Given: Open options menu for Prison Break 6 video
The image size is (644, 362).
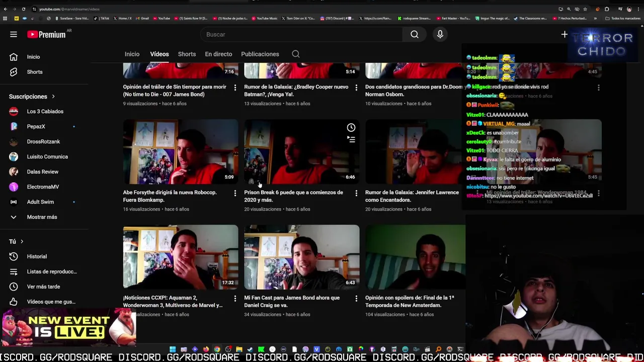Looking at the screenshot, I should tap(356, 193).
